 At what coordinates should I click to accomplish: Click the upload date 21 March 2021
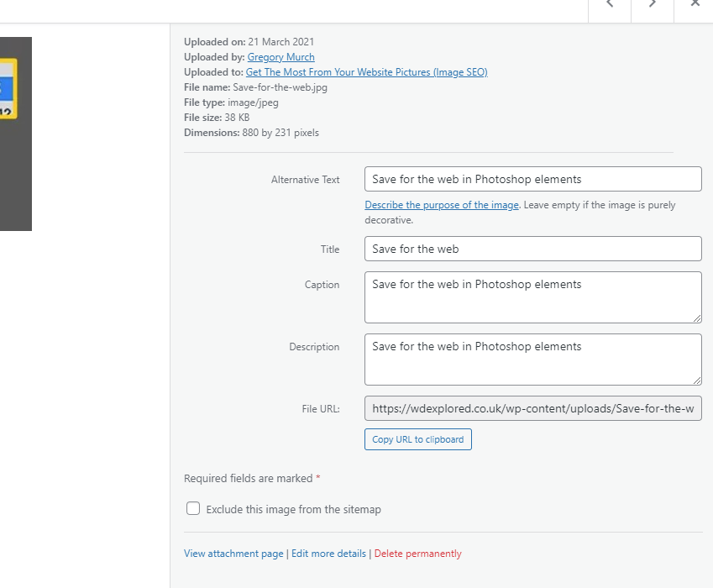point(281,42)
